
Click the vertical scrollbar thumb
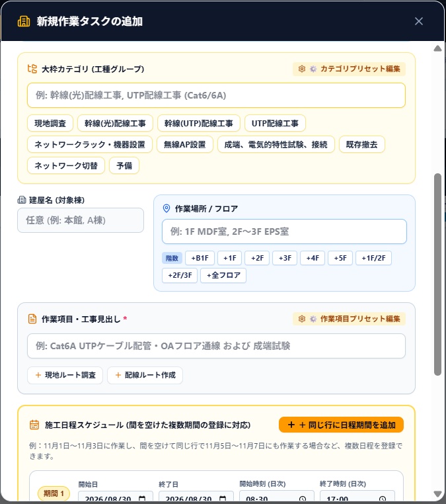(x=437, y=274)
